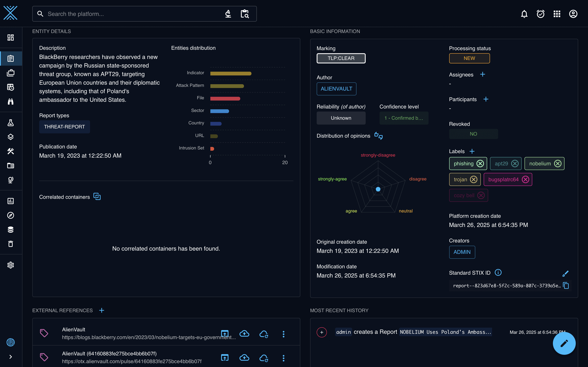The width and height of the screenshot is (588, 367).
Task: Copy the Standard STIX ID
Action: click(x=566, y=285)
